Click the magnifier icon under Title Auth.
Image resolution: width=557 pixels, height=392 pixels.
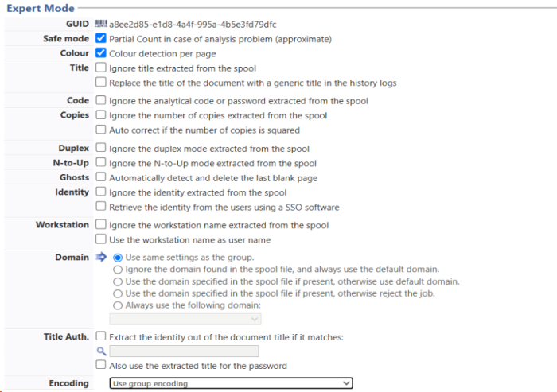[x=101, y=351]
